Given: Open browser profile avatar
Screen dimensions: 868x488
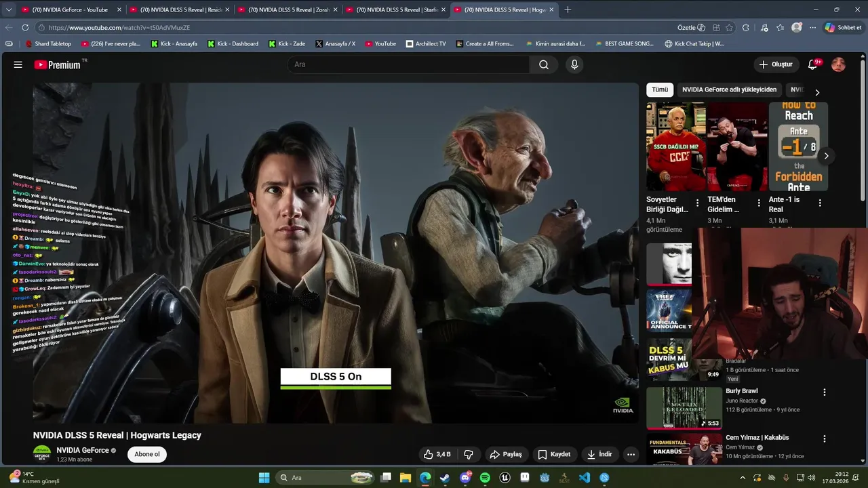Looking at the screenshot, I should tap(797, 28).
